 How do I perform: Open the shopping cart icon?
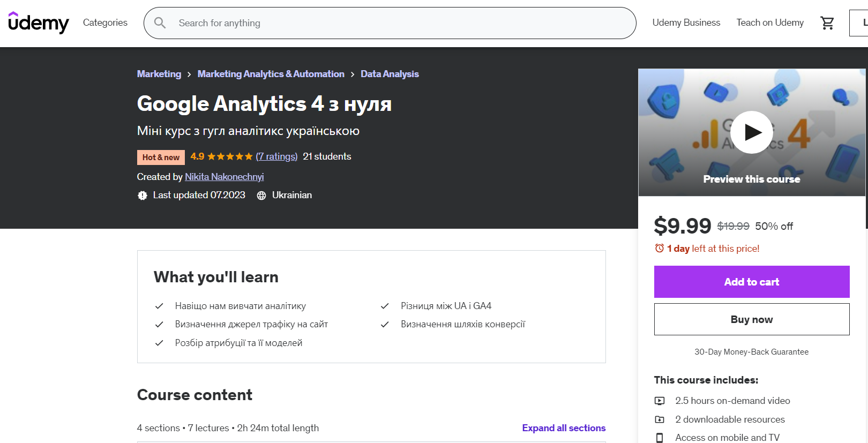click(x=827, y=22)
